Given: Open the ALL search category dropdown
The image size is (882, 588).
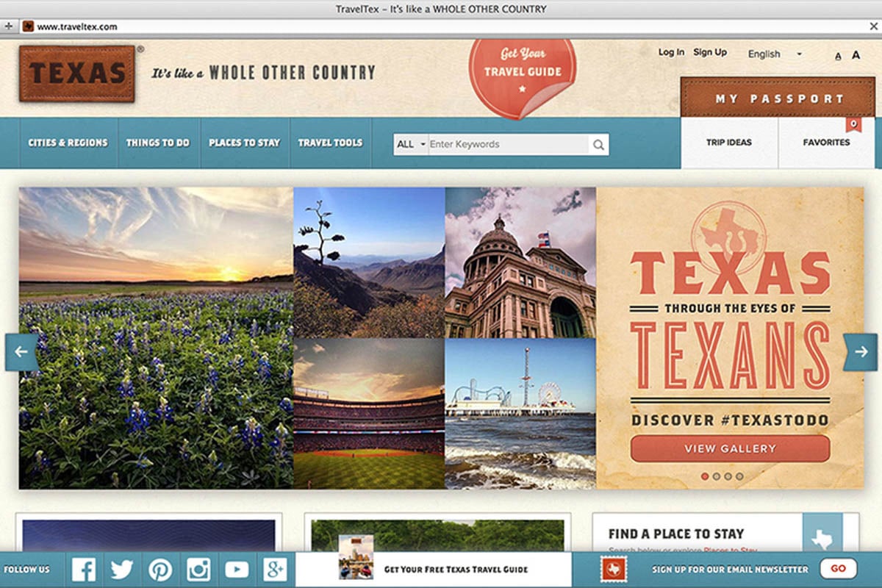Looking at the screenshot, I should tap(411, 145).
